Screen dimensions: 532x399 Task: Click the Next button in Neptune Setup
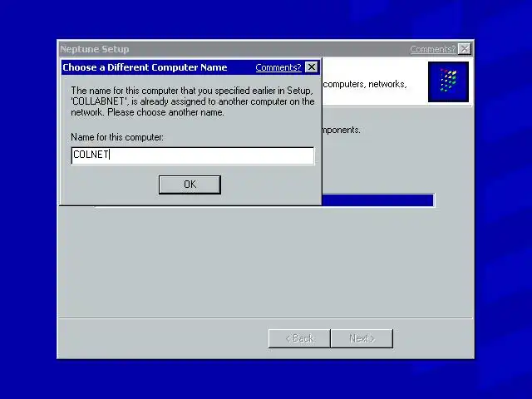[362, 338]
